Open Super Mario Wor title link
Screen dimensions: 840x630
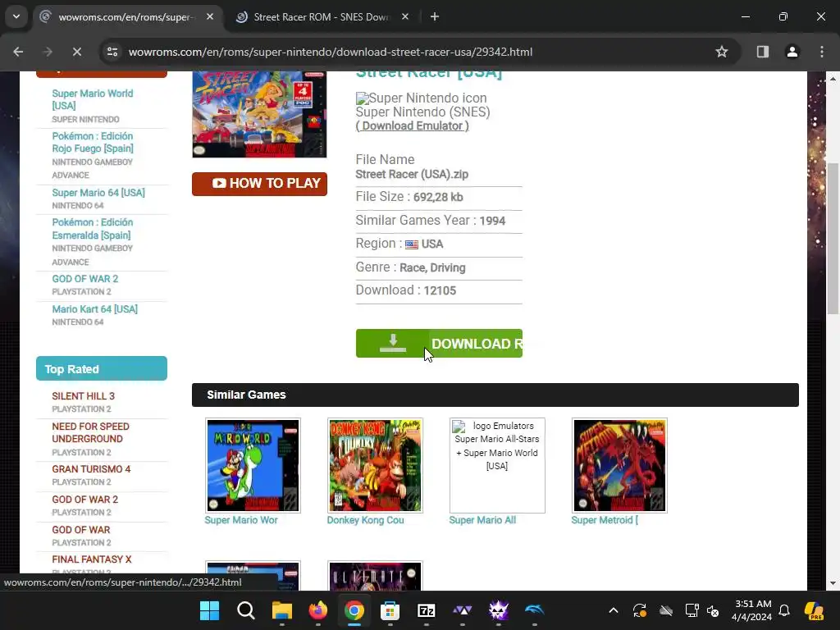click(241, 520)
